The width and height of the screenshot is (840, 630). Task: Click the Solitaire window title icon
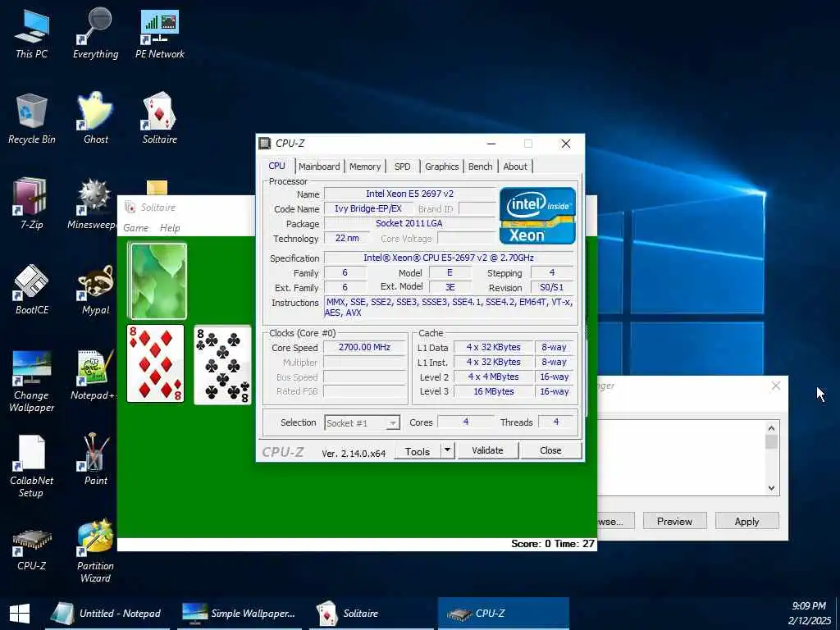[x=130, y=207]
